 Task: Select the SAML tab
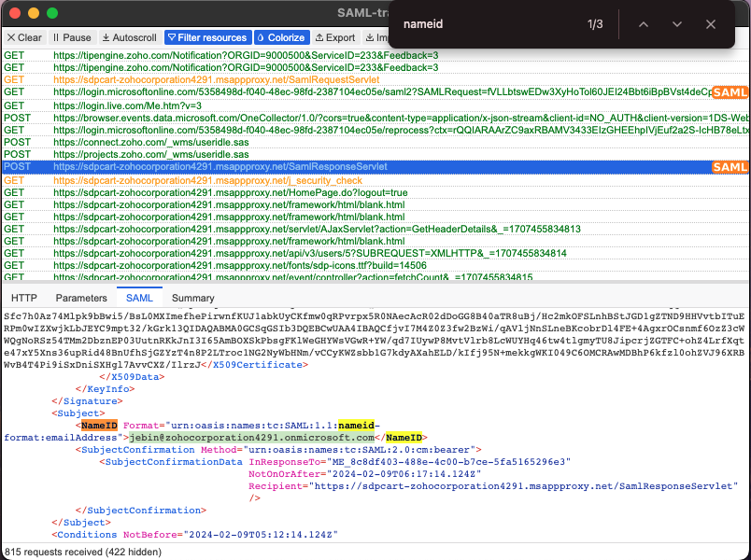coord(139,298)
